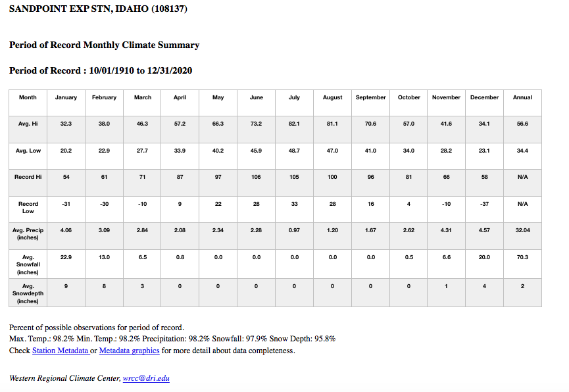Click July Avg. Precip value 0.97
This screenshot has height=392, width=569.
[294, 230]
